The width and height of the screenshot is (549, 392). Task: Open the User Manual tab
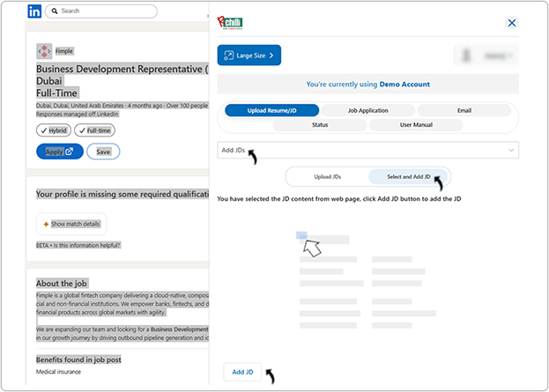tap(415, 125)
